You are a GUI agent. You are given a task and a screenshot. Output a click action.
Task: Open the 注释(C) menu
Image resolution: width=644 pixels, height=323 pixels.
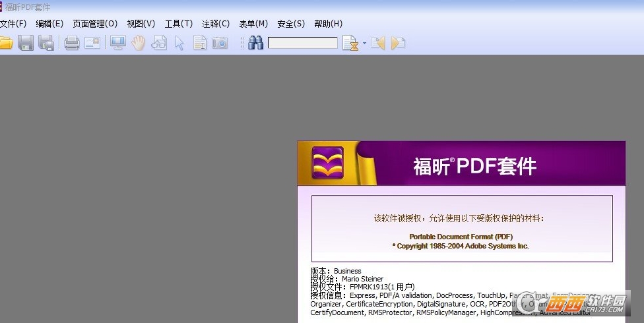pyautogui.click(x=216, y=24)
